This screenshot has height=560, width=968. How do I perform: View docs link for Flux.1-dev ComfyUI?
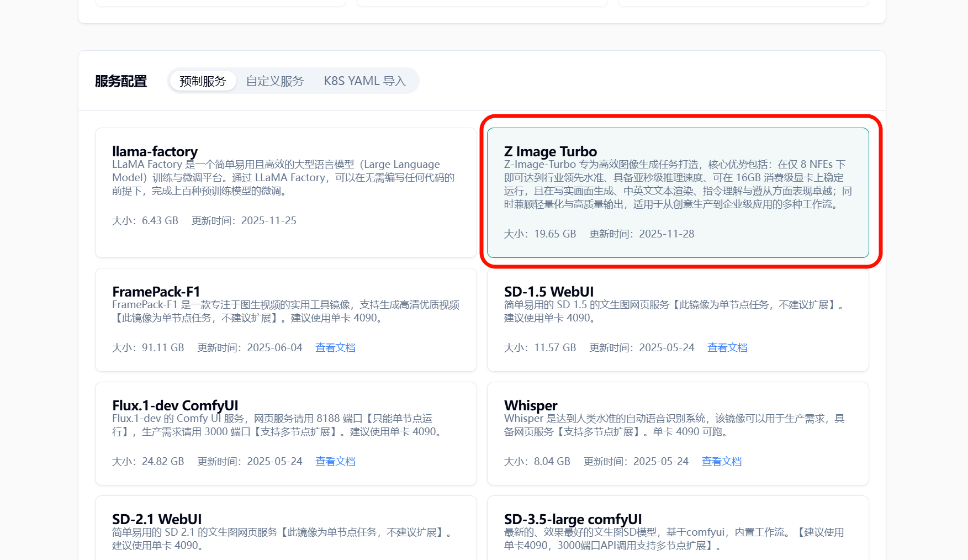[x=335, y=462]
